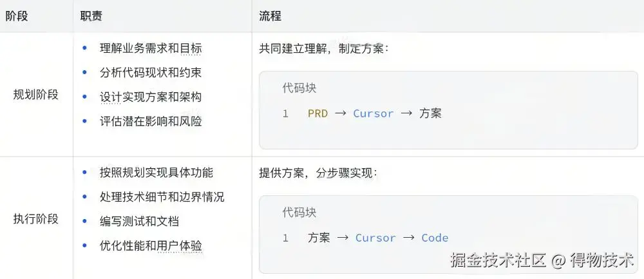Click bullet item 理解业务需求和目标
This screenshot has height=279, width=644.
click(151, 48)
